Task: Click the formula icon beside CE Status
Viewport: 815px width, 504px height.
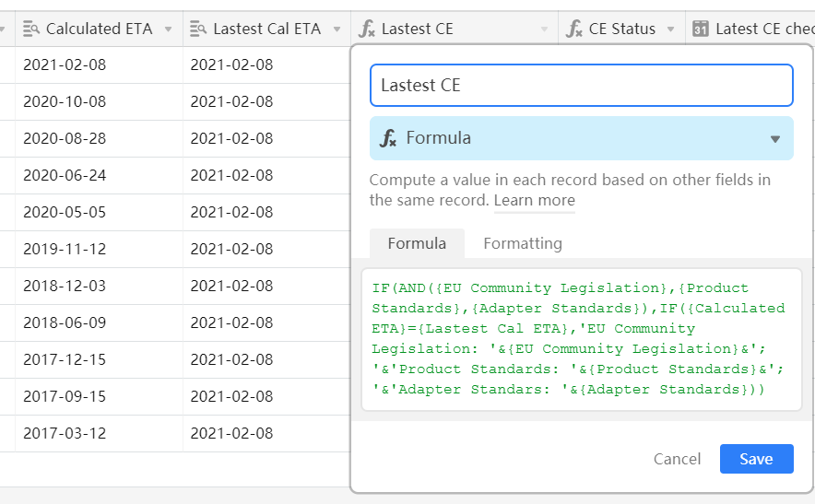Action: click(573, 29)
